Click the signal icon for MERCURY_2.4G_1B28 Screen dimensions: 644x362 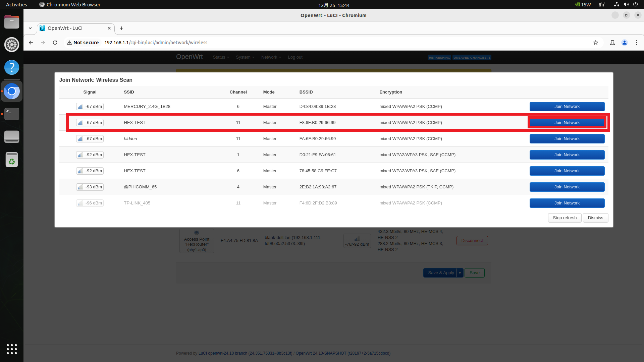tap(80, 107)
